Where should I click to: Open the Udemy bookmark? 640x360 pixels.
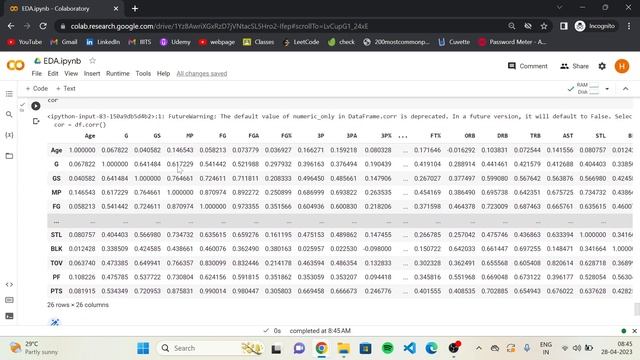176,42
